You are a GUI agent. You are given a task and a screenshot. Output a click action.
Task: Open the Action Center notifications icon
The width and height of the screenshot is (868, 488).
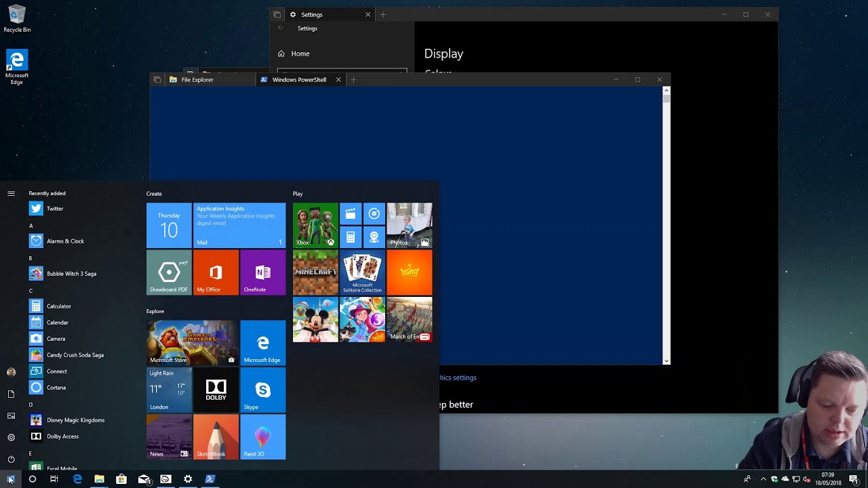854,479
